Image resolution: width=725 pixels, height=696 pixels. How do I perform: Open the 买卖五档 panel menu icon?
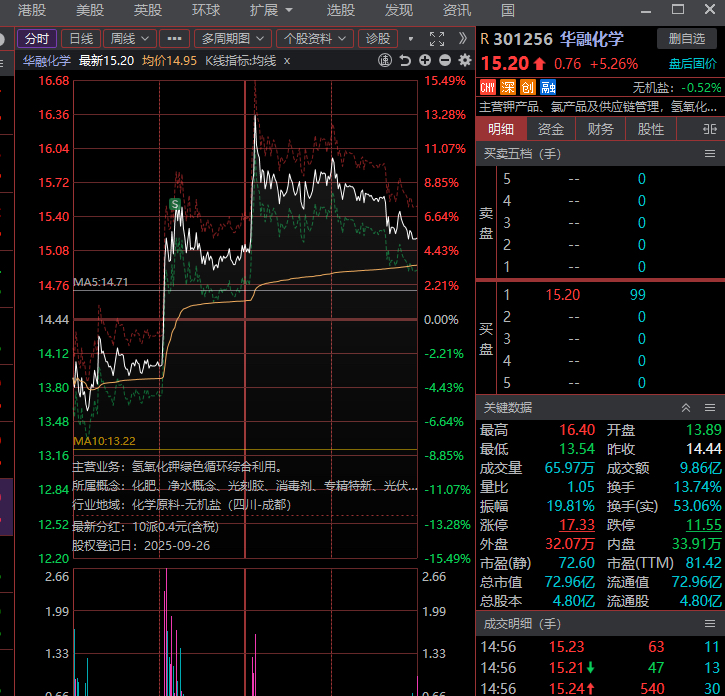tap(710, 154)
